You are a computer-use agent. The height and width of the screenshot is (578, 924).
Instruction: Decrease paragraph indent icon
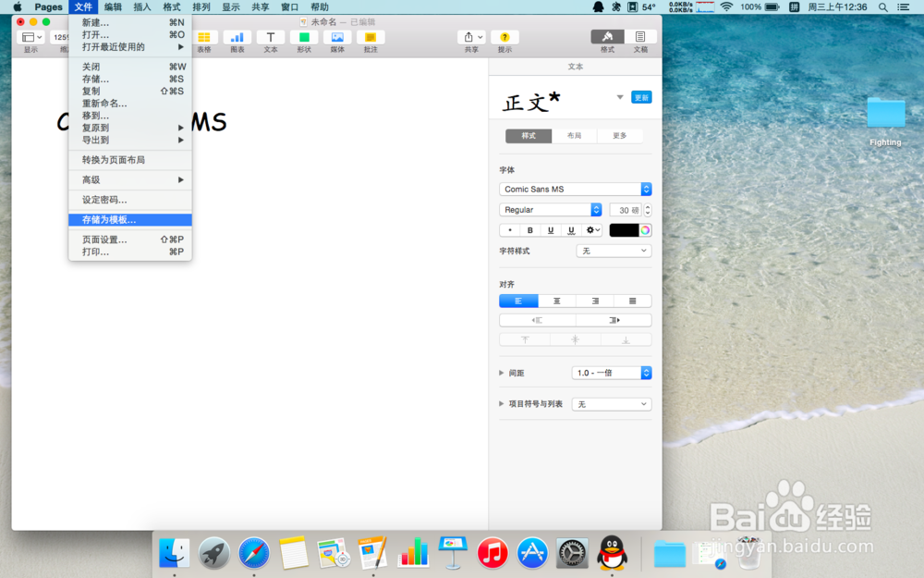pyautogui.click(x=537, y=320)
